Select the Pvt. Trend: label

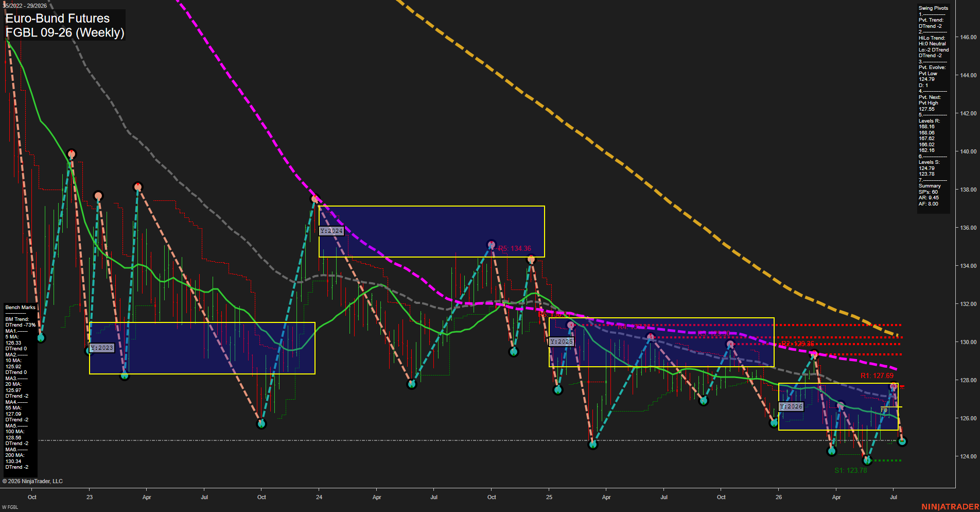931,20
